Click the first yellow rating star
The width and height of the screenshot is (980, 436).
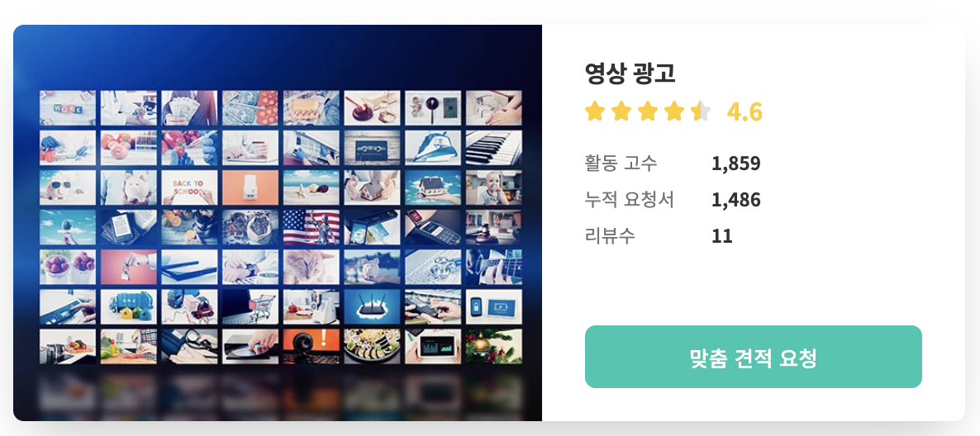pyautogui.click(x=594, y=111)
